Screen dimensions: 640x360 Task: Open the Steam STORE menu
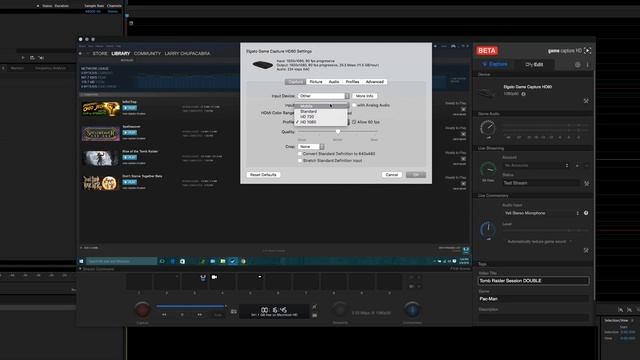coord(100,53)
